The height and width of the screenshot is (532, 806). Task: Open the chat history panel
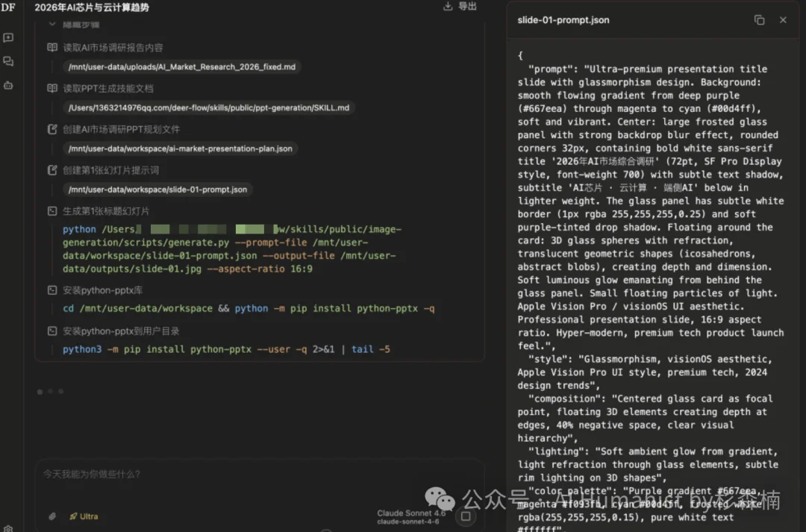tap(8, 61)
